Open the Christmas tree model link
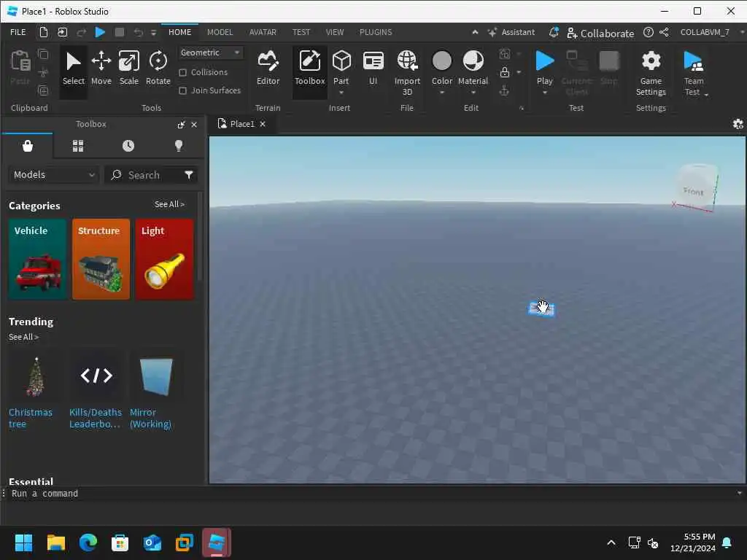Viewport: 747px width, 560px height. point(31,418)
